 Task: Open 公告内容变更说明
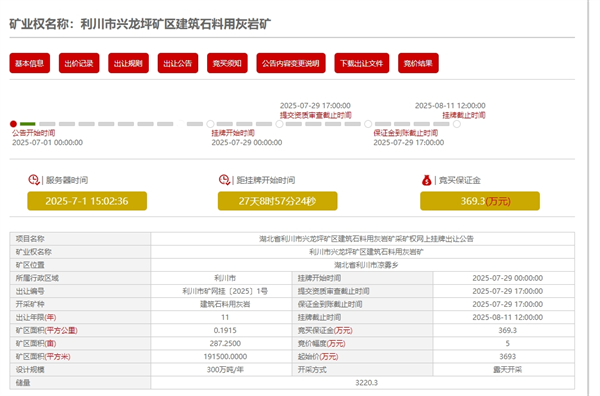pyautogui.click(x=291, y=63)
